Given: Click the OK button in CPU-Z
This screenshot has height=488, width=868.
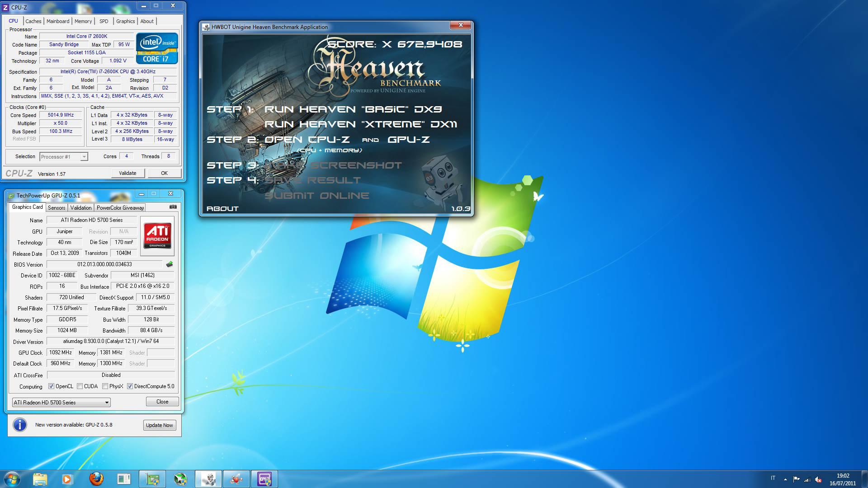Looking at the screenshot, I should coord(164,173).
